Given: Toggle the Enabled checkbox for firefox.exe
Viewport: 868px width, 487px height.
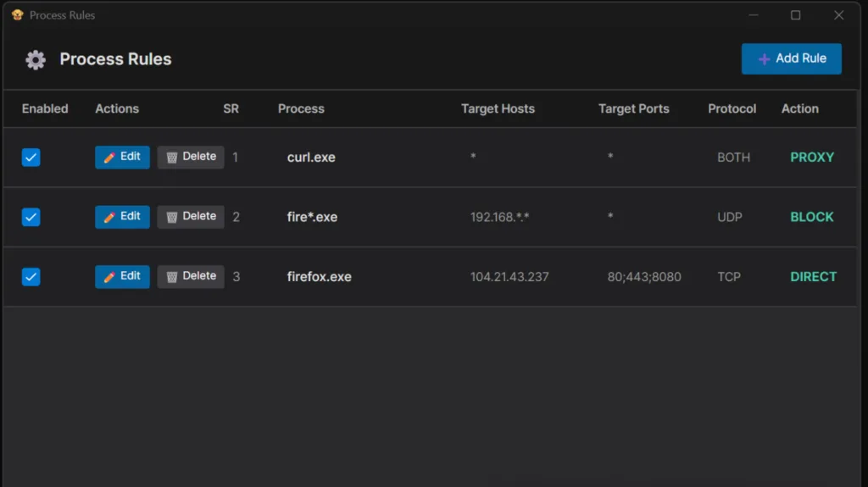Looking at the screenshot, I should pos(31,277).
